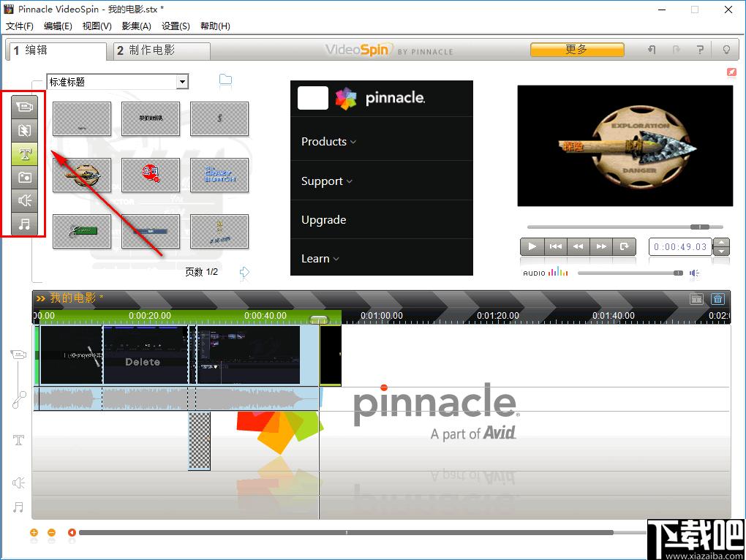Click the white box beside pinnacle logo
Image resolution: width=746 pixels, height=560 pixels.
pos(312,98)
